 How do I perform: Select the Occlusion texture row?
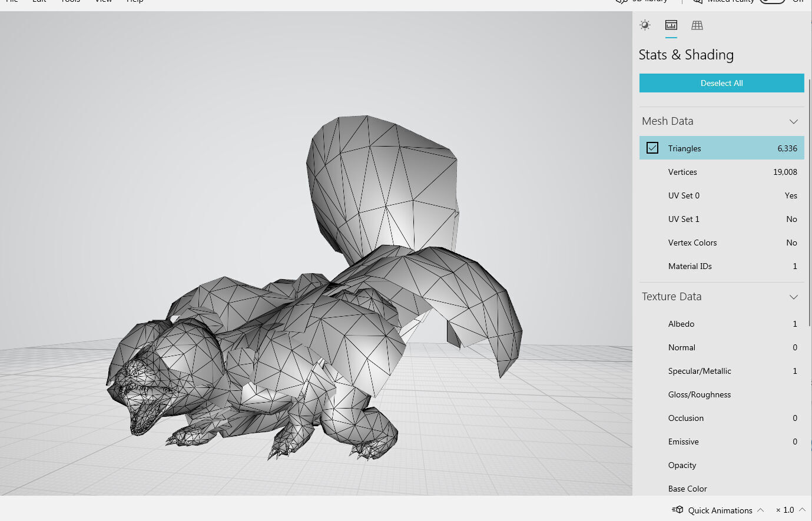722,418
